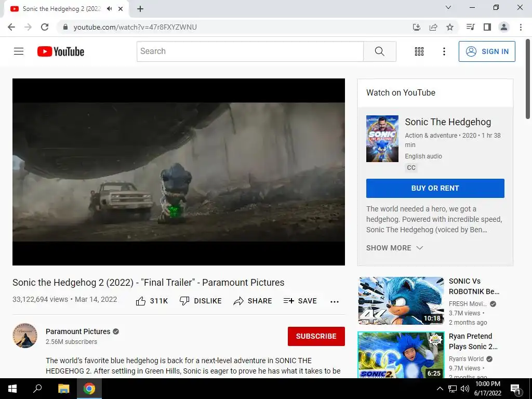Click the Ryan's World channel name
The image size is (532, 399).
466,359
